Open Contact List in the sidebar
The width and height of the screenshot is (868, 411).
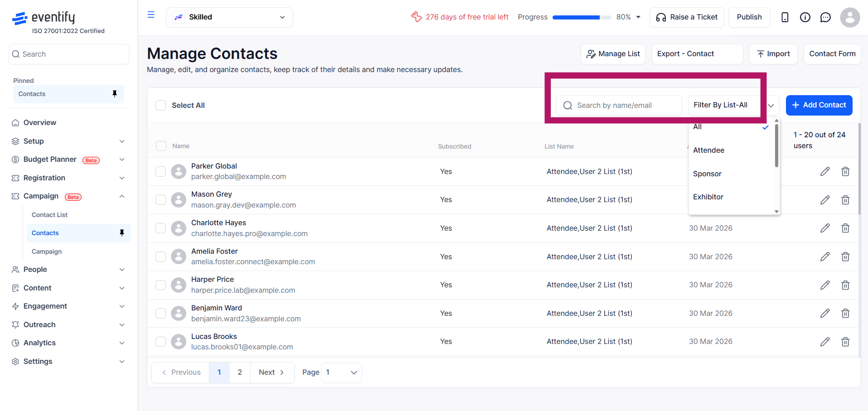pyautogui.click(x=49, y=215)
